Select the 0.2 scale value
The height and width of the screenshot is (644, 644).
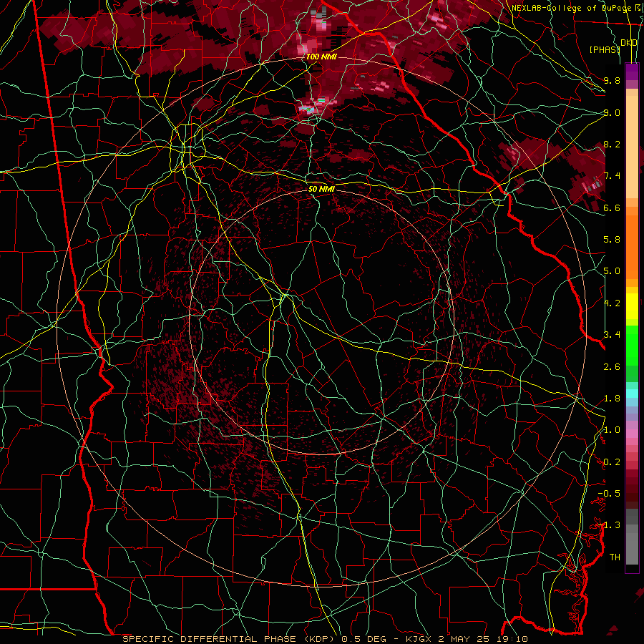[612, 462]
